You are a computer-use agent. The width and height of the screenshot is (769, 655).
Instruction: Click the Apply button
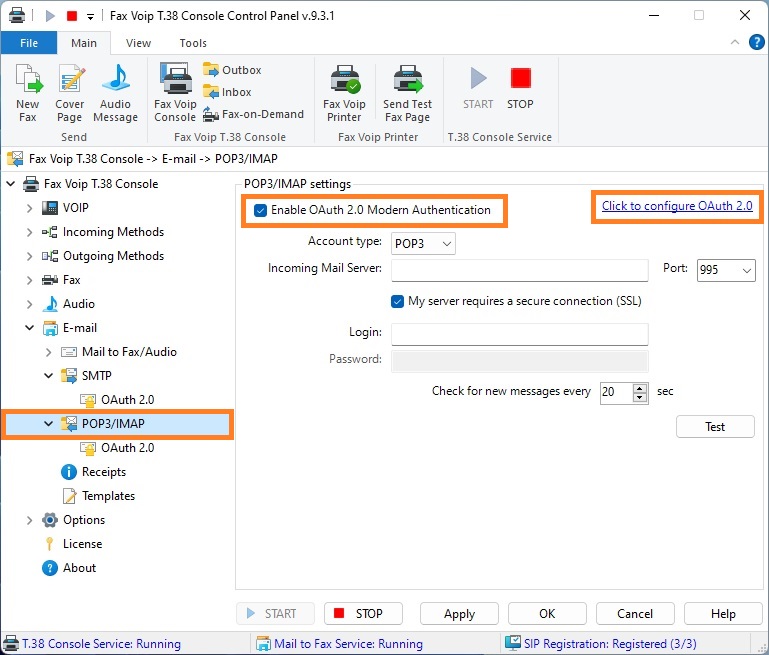pyautogui.click(x=460, y=614)
